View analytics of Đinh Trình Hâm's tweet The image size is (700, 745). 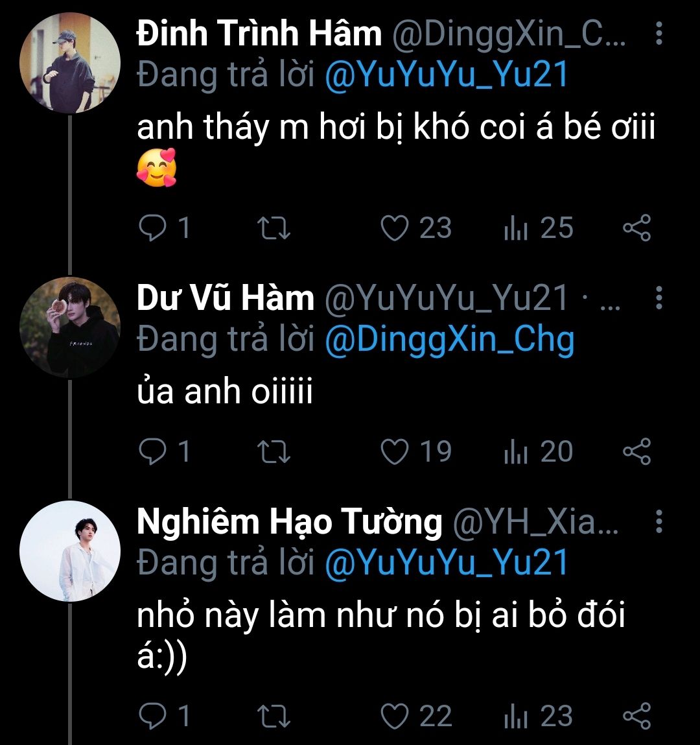coord(516,228)
